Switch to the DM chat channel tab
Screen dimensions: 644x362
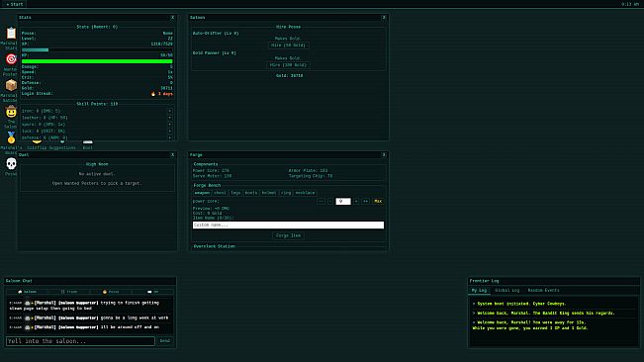tap(152, 292)
